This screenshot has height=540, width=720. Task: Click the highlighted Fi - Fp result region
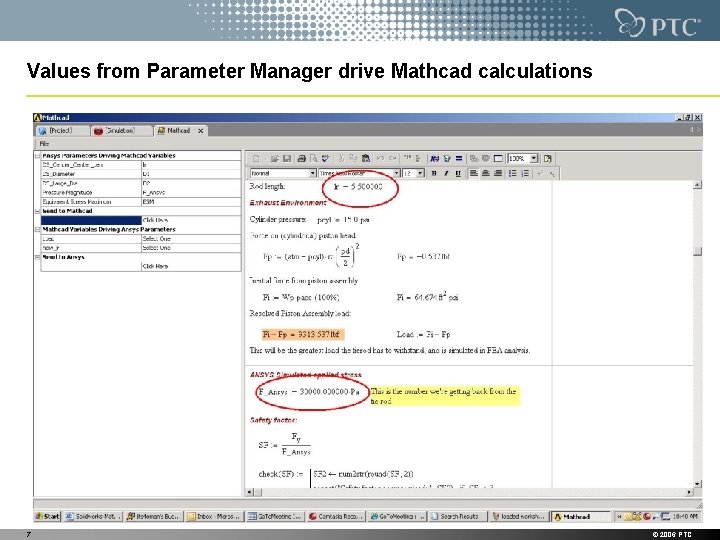click(303, 334)
